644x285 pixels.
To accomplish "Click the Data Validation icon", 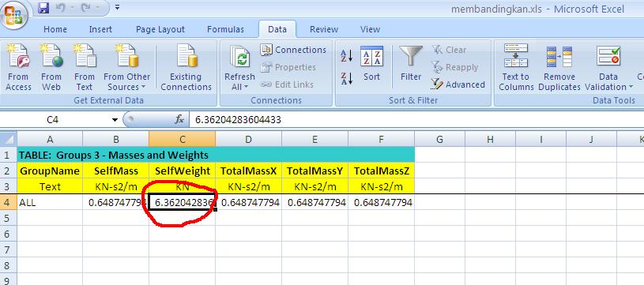I will tap(608, 57).
